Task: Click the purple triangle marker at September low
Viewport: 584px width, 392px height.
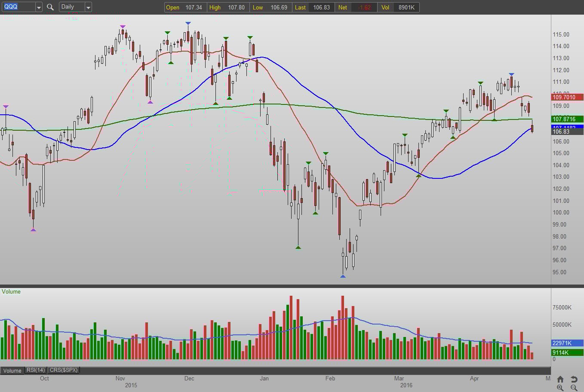Action: (33, 230)
